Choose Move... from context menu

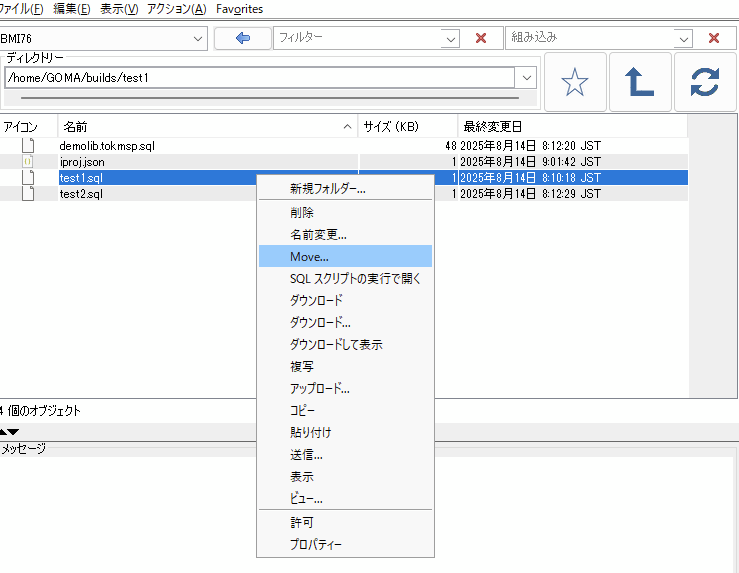point(345,256)
